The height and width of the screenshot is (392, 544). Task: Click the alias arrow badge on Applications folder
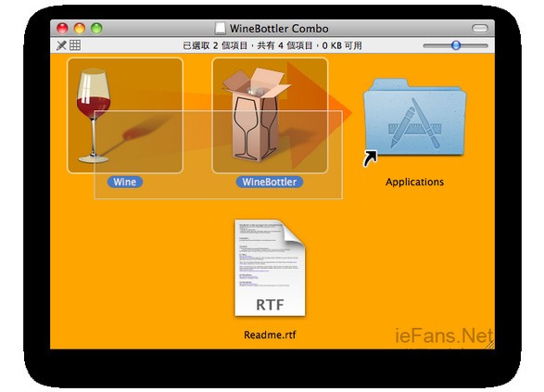click(370, 158)
